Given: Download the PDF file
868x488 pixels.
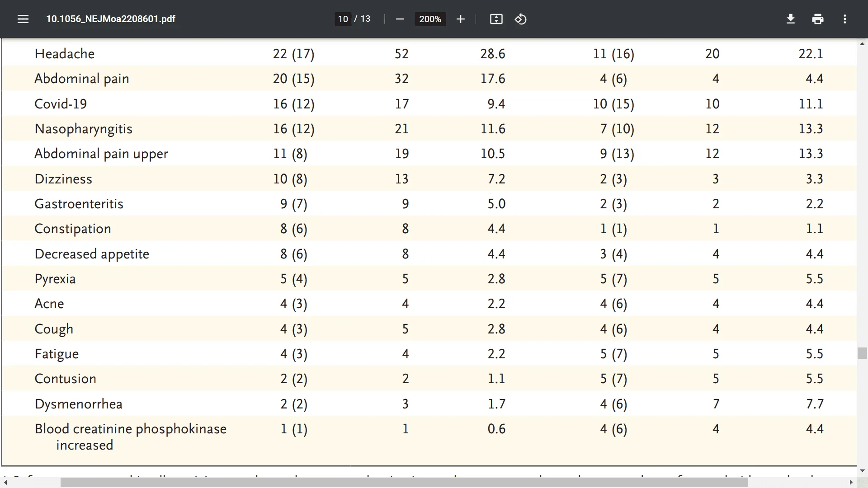Looking at the screenshot, I should tap(790, 19).
